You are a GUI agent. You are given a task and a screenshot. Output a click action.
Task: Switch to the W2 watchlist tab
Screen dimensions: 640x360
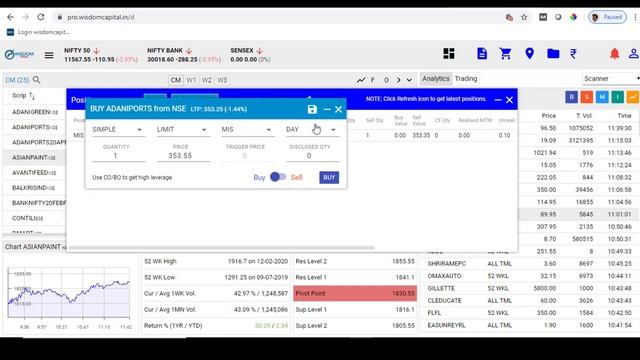coord(207,80)
